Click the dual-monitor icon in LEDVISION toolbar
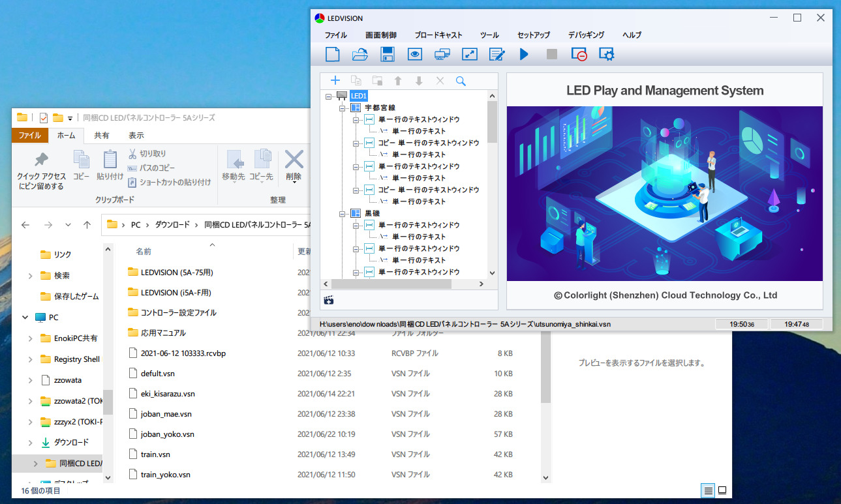841x504 pixels. [x=442, y=55]
